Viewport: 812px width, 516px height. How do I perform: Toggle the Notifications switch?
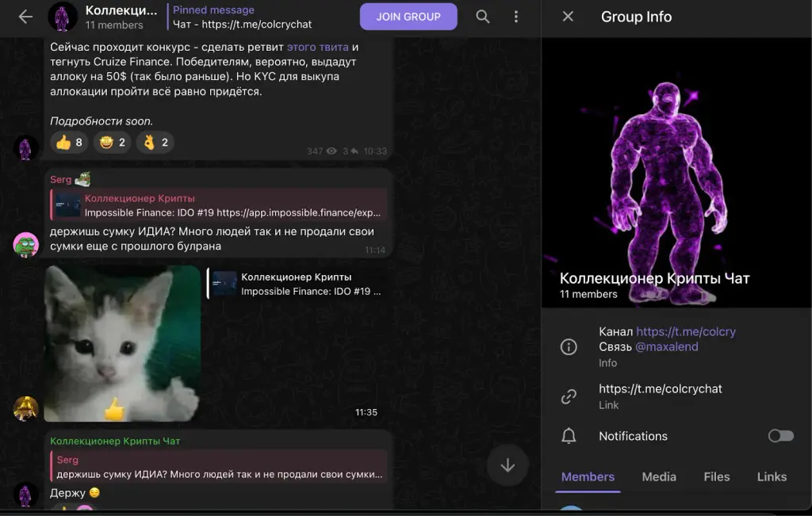pos(781,436)
